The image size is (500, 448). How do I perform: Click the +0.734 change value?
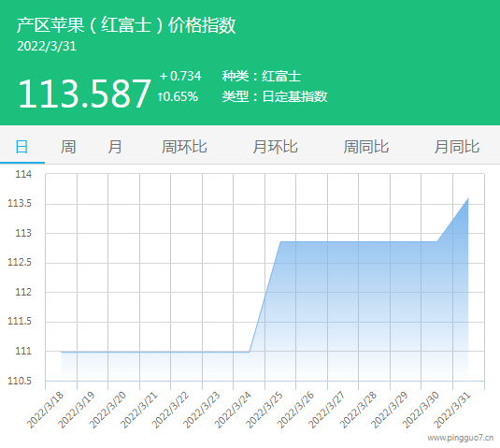coord(180,76)
